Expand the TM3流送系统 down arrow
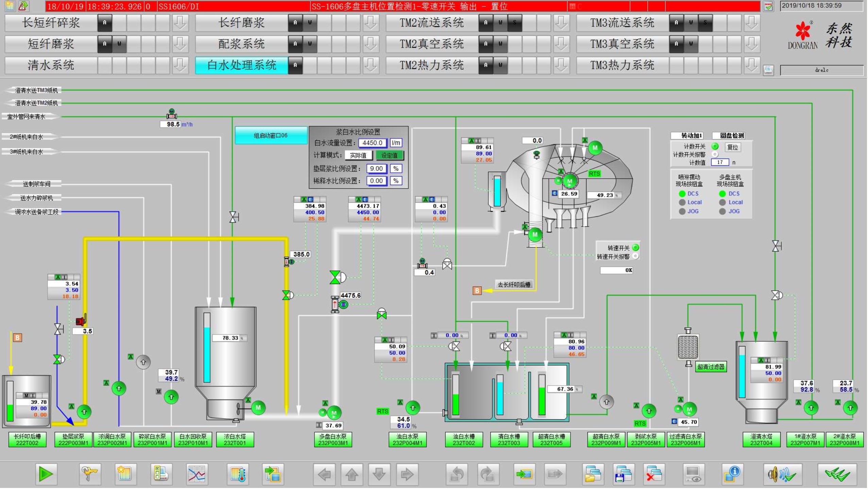The width and height of the screenshot is (868, 490). (x=752, y=23)
